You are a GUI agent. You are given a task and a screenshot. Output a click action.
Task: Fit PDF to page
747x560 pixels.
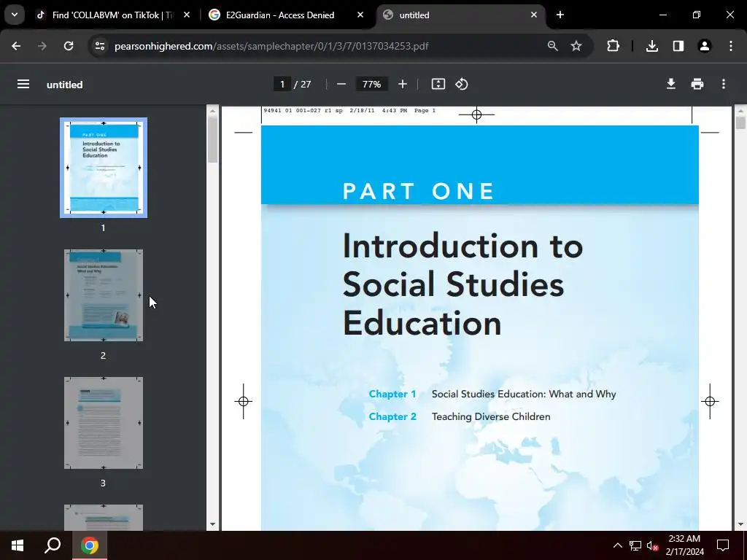coord(438,85)
